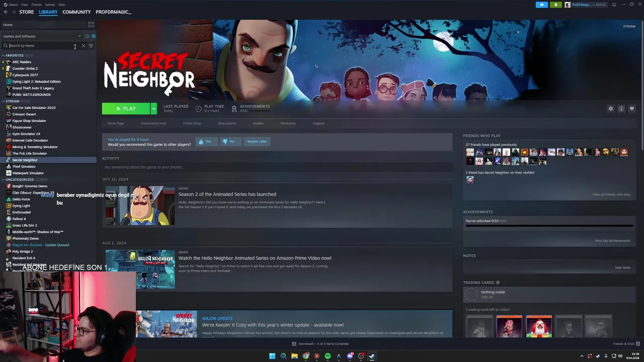Click View all friends who play
This screenshot has height=362, width=644.
[x=611, y=195]
